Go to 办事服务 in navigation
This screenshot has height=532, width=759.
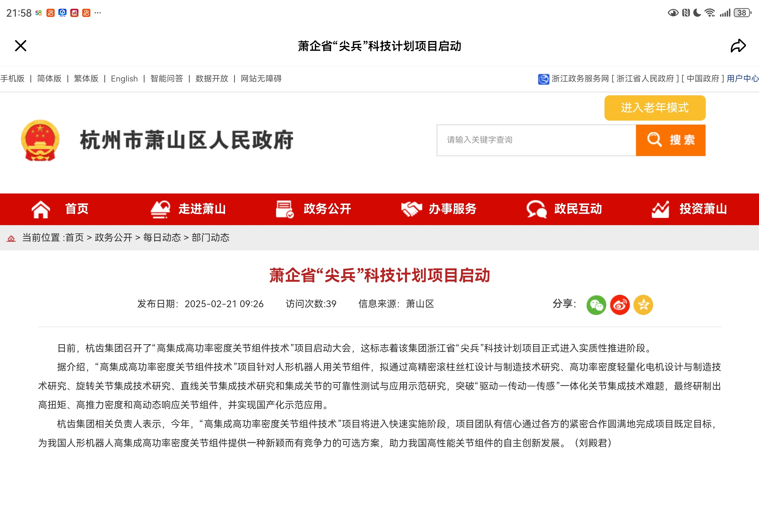pos(439,209)
